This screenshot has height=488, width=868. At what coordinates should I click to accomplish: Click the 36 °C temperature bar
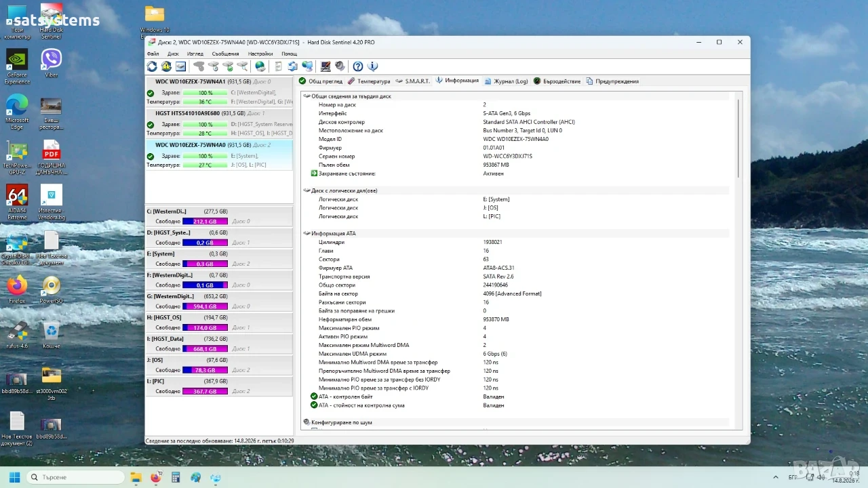205,102
